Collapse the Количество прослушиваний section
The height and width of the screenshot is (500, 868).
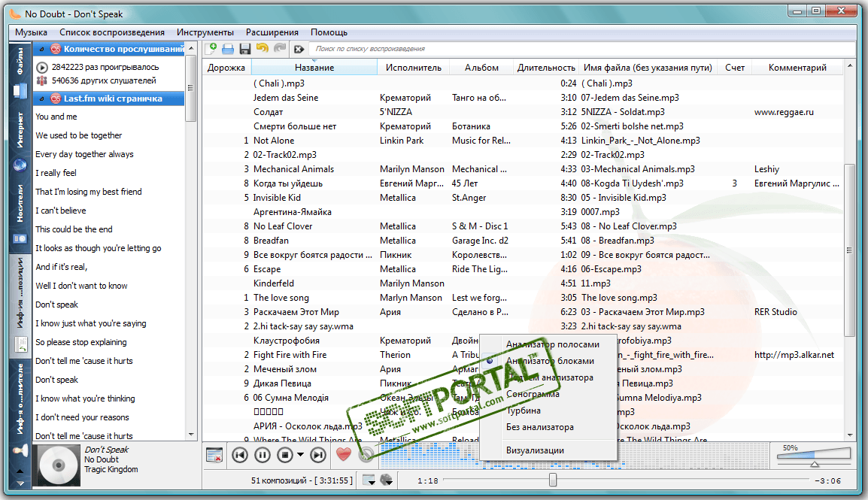click(41, 49)
